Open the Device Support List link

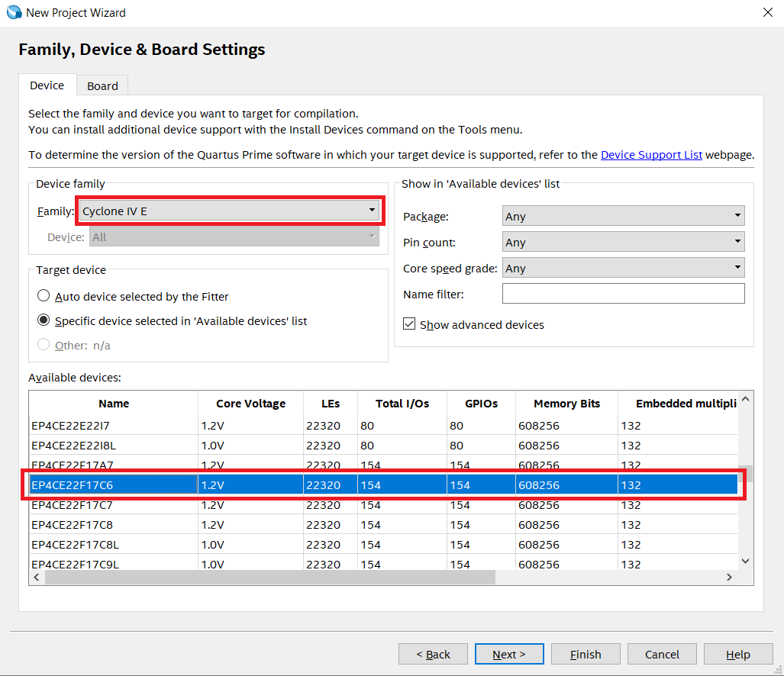651,155
